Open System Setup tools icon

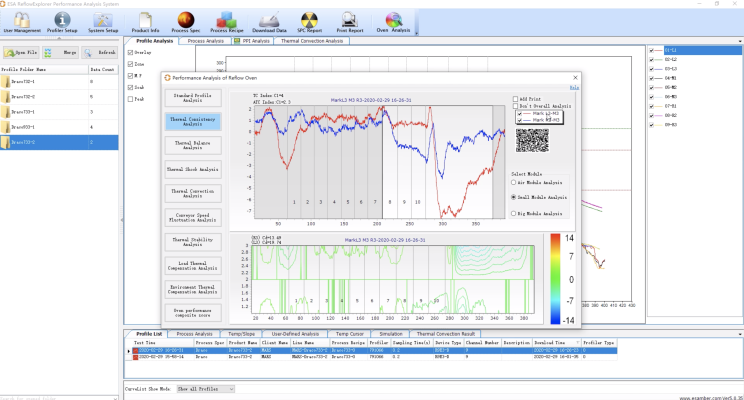click(103, 21)
